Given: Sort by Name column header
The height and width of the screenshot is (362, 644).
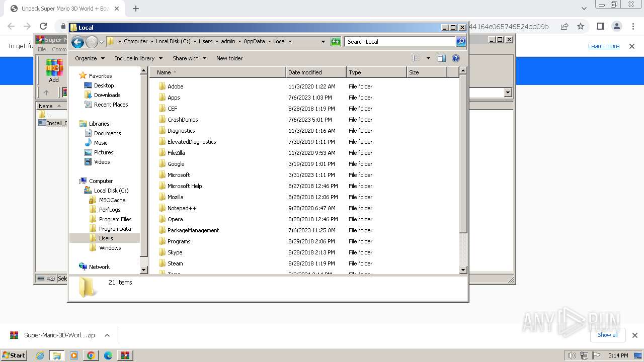Looking at the screenshot, I should tap(218, 72).
